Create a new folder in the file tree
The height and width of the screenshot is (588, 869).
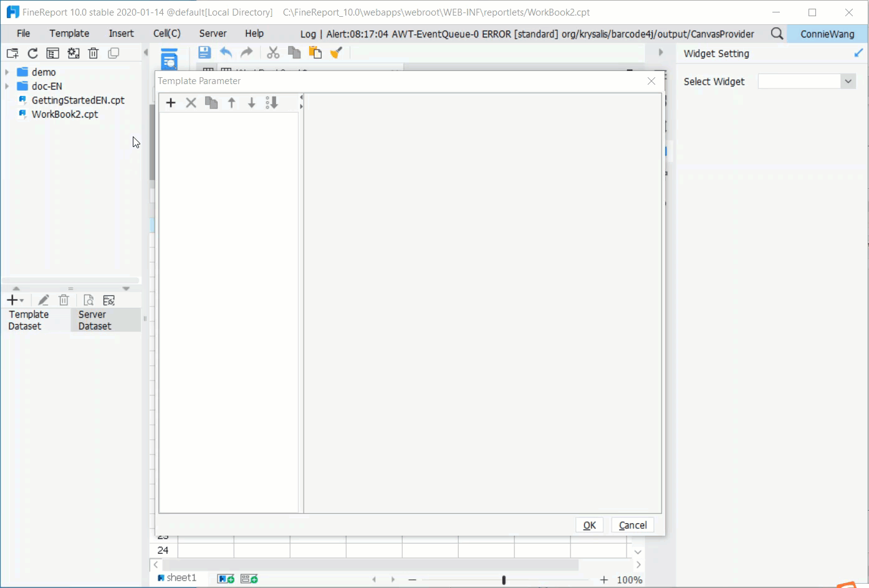pyautogui.click(x=12, y=54)
